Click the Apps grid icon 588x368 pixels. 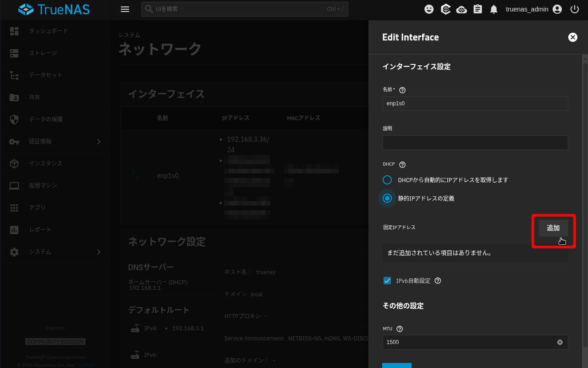tap(14, 207)
